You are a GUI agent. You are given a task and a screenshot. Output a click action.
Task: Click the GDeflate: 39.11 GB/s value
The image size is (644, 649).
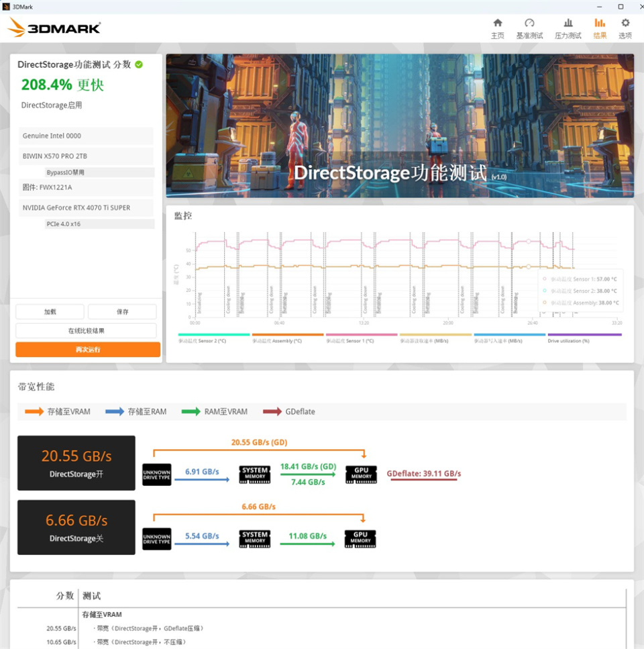[423, 474]
